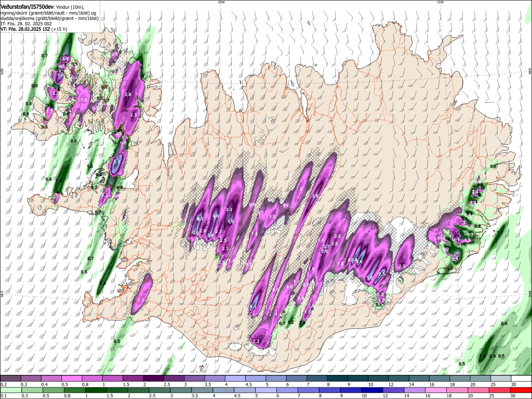Select the darkest green 1–1.5 rain legend swatch

coord(96,390)
